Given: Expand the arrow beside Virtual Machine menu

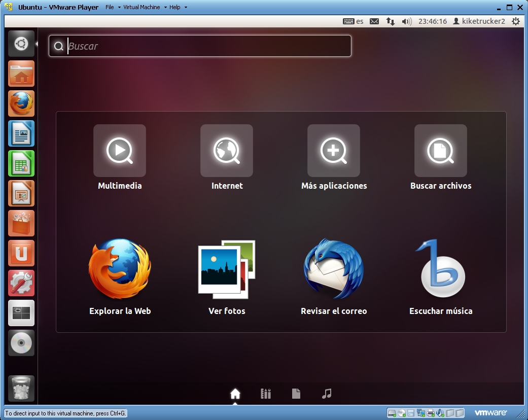Looking at the screenshot, I should coord(165,8).
